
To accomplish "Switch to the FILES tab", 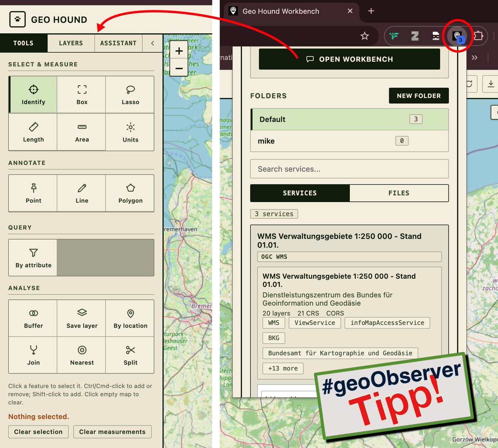I will pos(399,193).
